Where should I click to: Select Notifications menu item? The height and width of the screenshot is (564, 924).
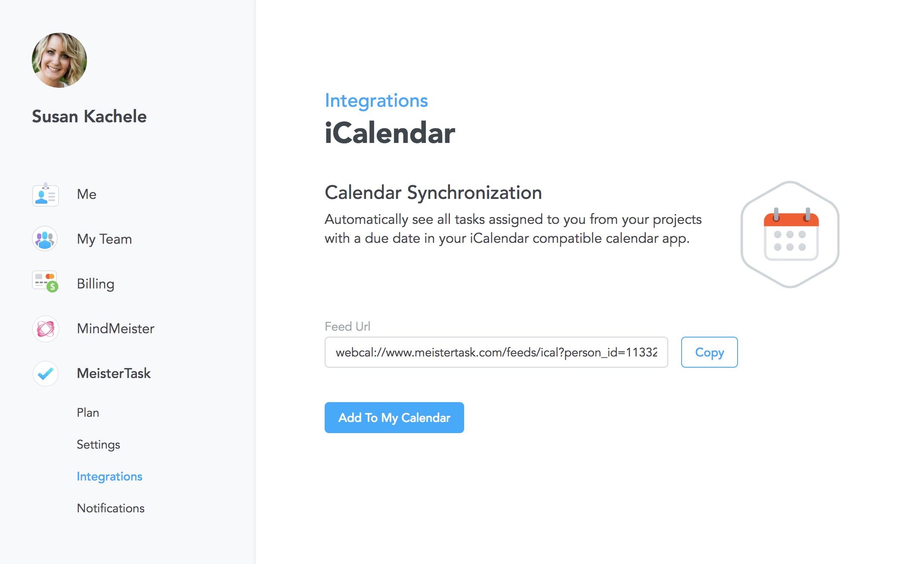click(x=110, y=507)
